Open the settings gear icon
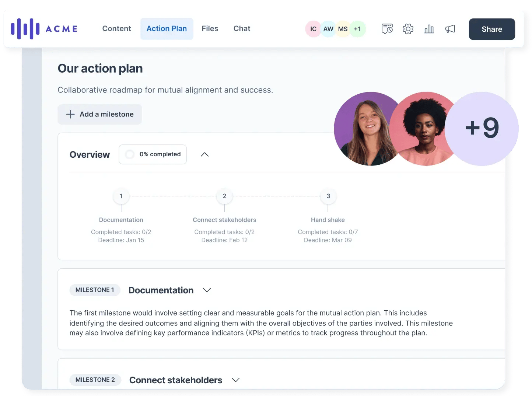Screen dimensions: 532x398 pyautogui.click(x=408, y=29)
